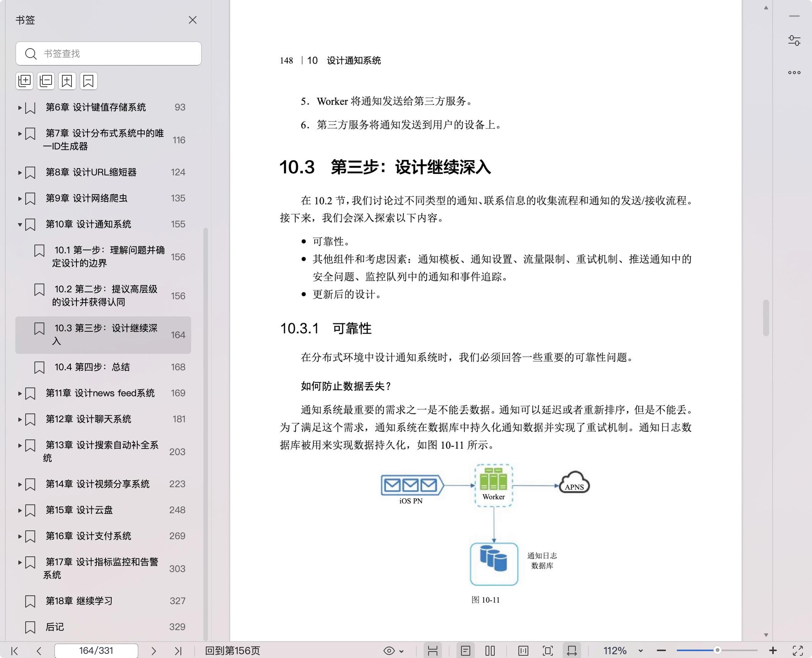The height and width of the screenshot is (658, 812).
Task: Expand Chapter 11 news feed bookmark
Action: click(x=19, y=394)
